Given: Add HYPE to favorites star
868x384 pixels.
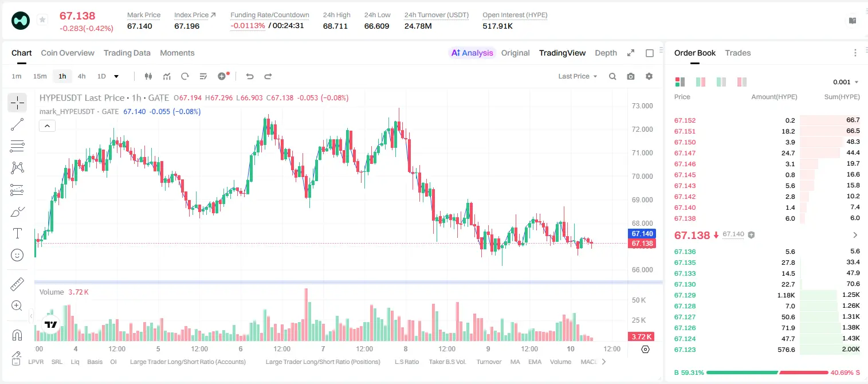Looking at the screenshot, I should pyautogui.click(x=42, y=20).
